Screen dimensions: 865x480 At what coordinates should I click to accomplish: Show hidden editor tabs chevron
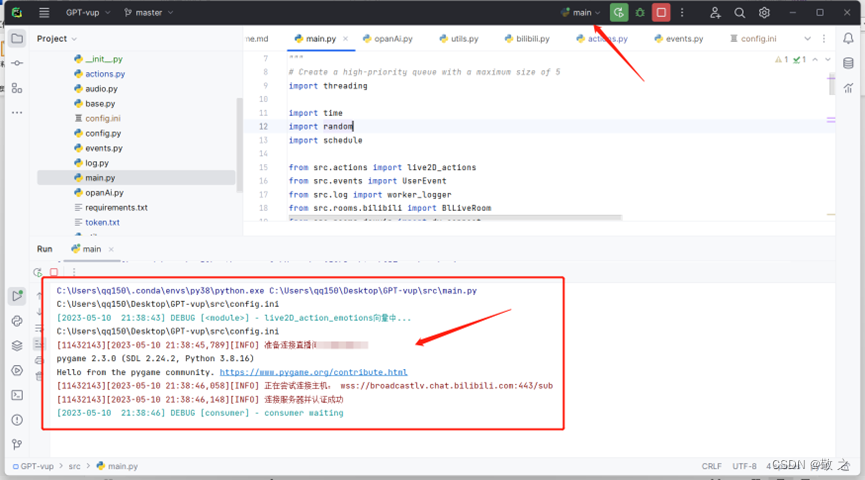click(x=807, y=39)
